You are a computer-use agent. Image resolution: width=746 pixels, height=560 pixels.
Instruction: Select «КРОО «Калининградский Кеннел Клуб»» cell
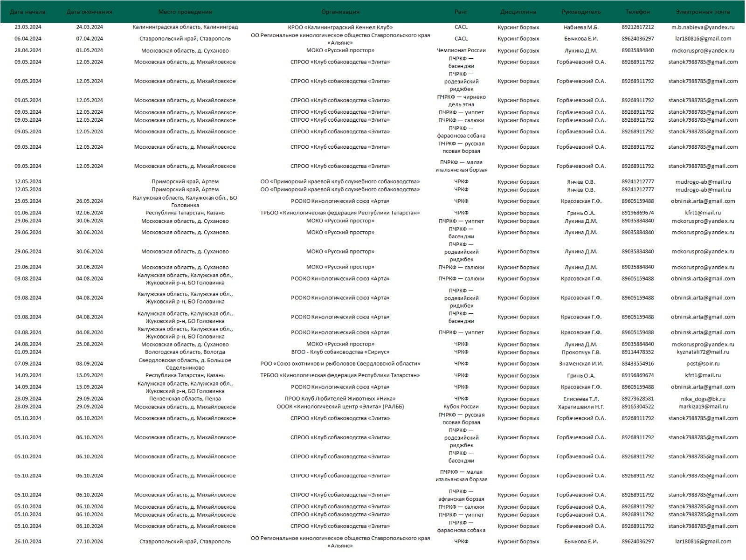coord(340,27)
